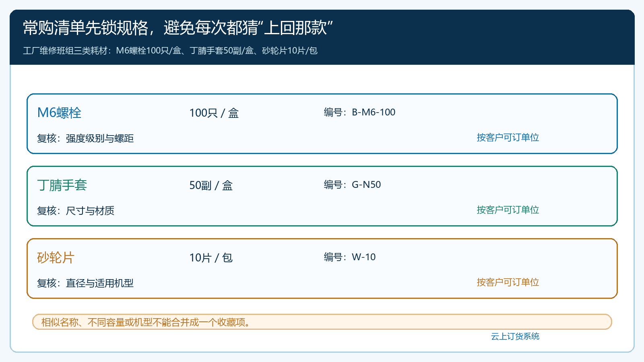Open the 云上订货系统 link
644x362 pixels.
pos(515,336)
